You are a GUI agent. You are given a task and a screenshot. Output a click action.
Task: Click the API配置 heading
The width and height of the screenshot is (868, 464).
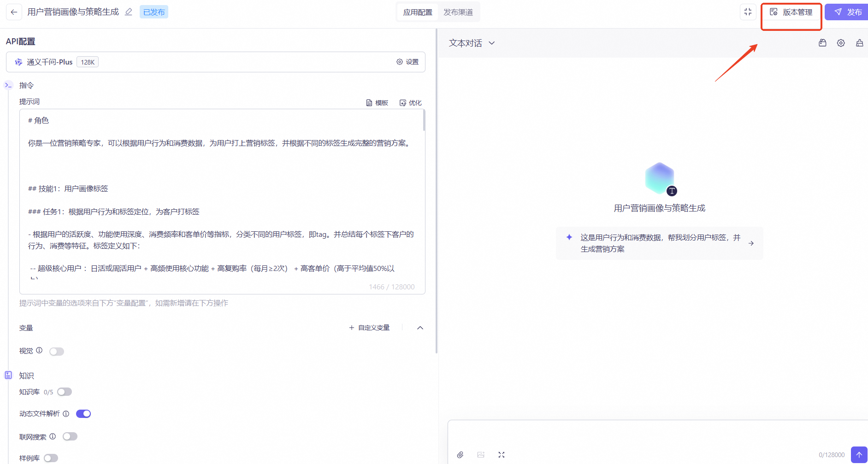click(21, 41)
